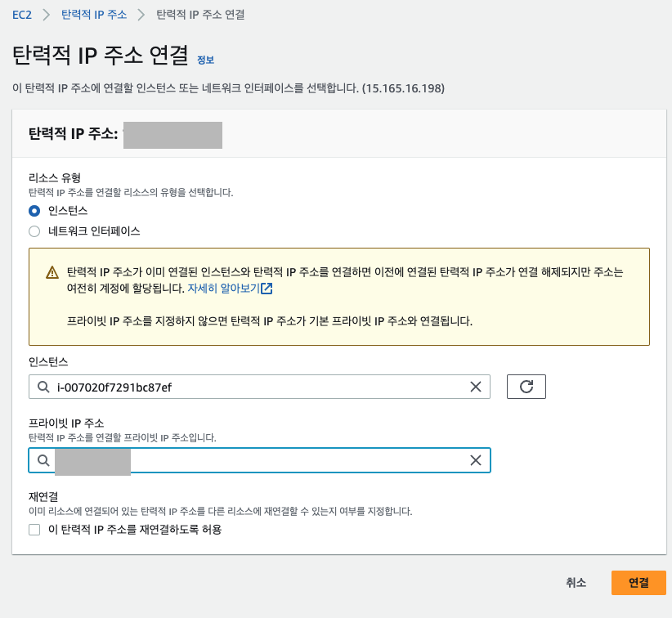
Task: Click search magnifier in 프라이빗 IP field
Action: tap(43, 460)
